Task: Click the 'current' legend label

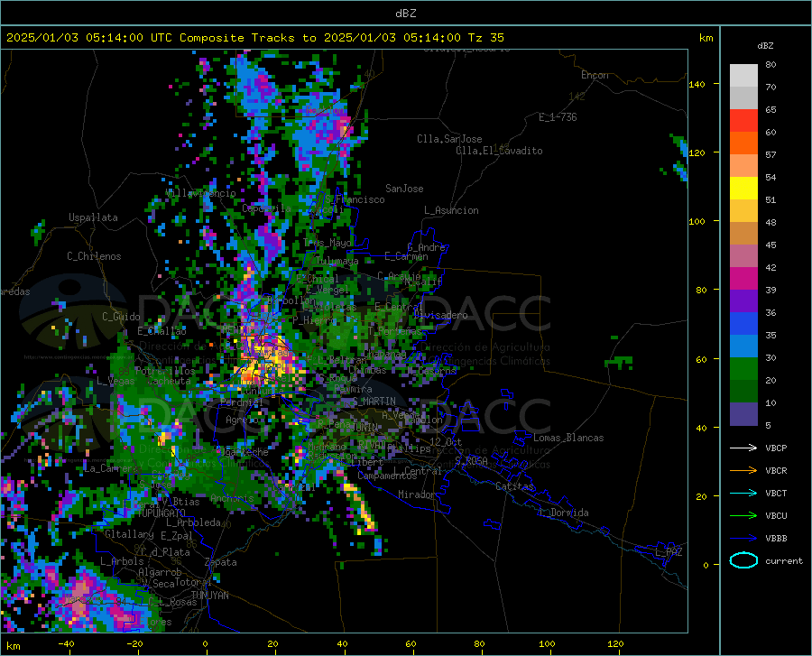Action: (x=783, y=560)
